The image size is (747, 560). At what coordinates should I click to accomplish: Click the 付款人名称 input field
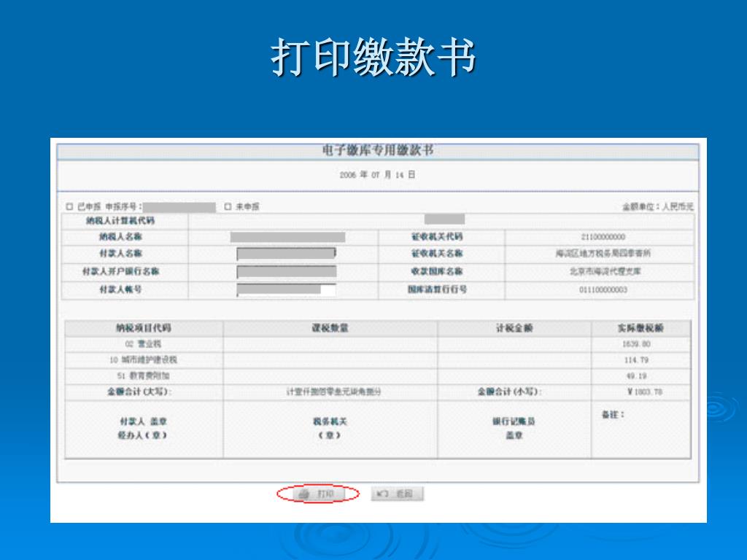[286, 253]
